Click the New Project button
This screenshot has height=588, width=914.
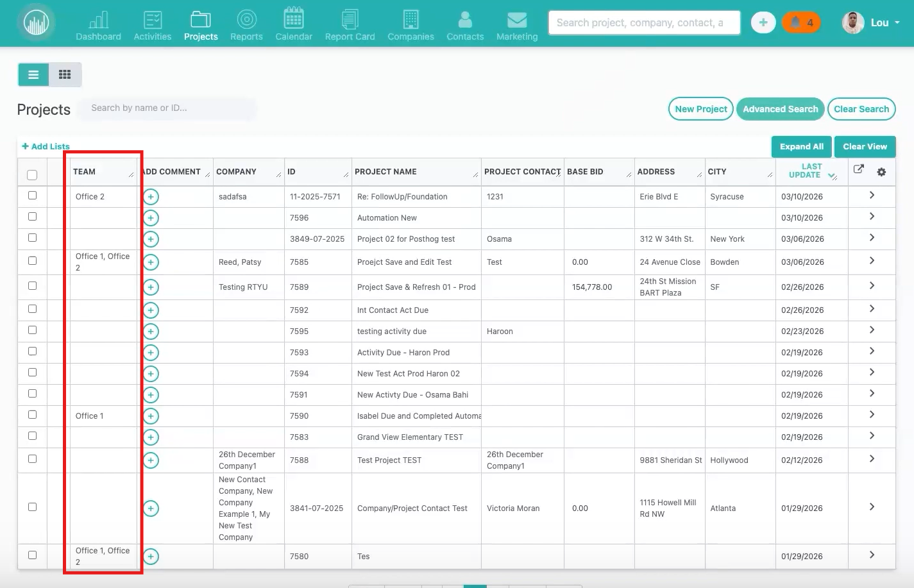pyautogui.click(x=701, y=109)
